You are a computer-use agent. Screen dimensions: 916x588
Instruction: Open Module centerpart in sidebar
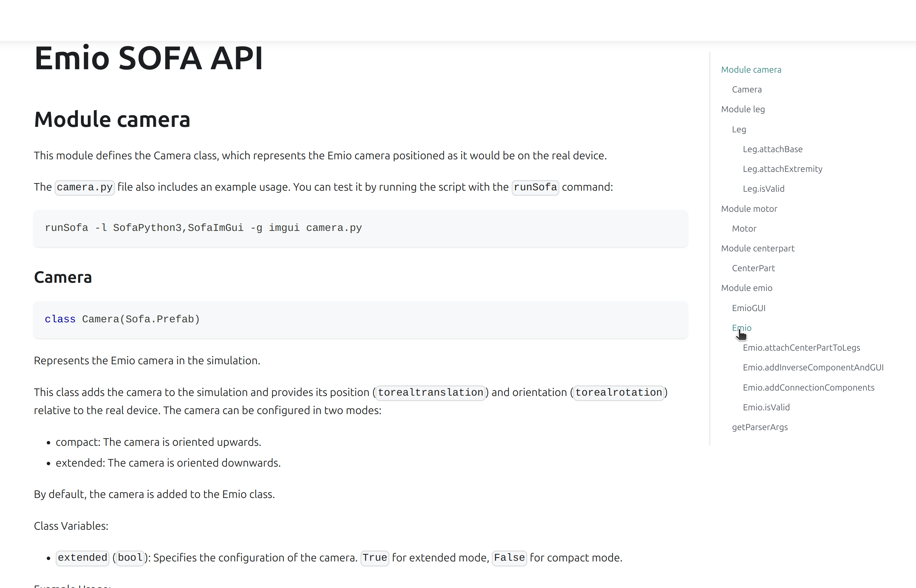[758, 249]
